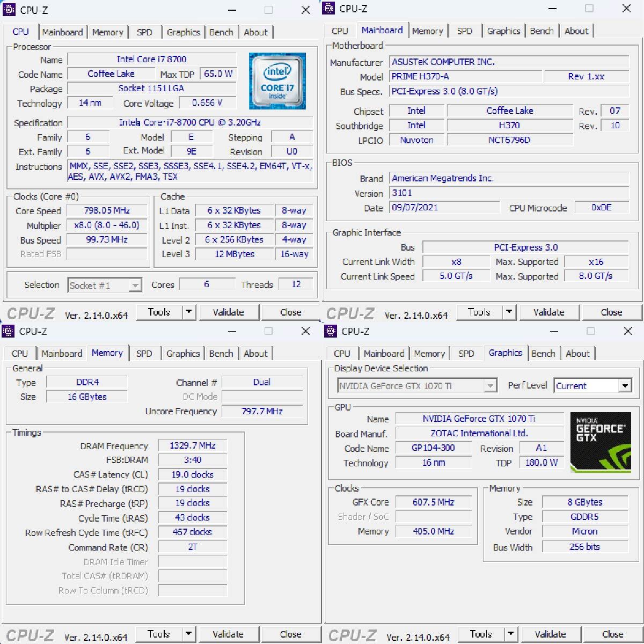Open Tools dropdown arrow in Memory window

click(x=188, y=634)
